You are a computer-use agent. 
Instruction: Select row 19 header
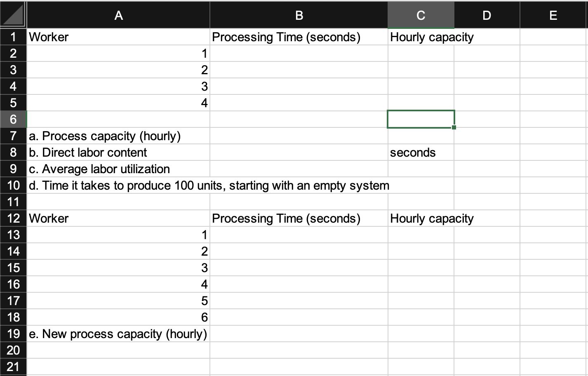13,334
